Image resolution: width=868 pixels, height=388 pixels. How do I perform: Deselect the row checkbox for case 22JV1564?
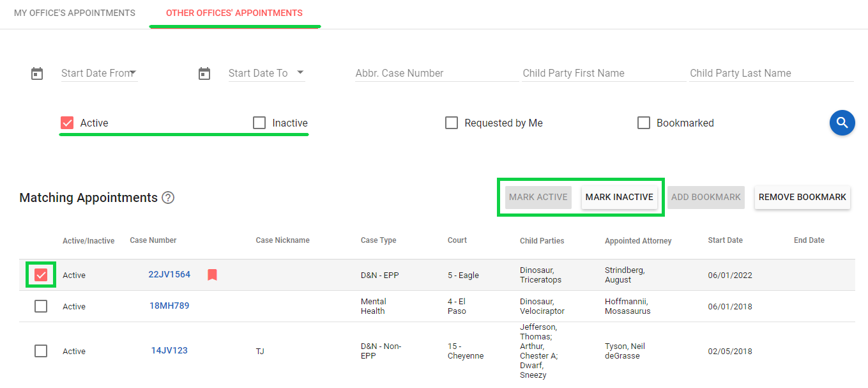tap(41, 275)
